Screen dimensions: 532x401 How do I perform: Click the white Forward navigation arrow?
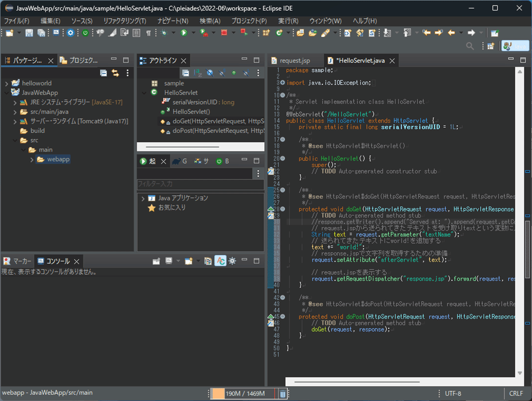(x=471, y=33)
